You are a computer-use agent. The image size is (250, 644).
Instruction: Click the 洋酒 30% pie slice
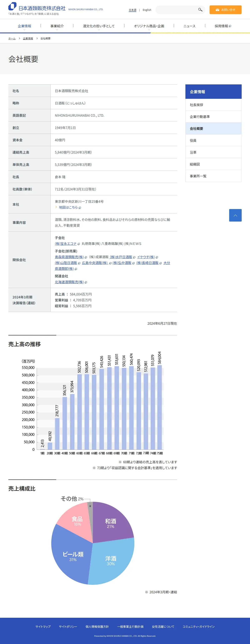111,560
